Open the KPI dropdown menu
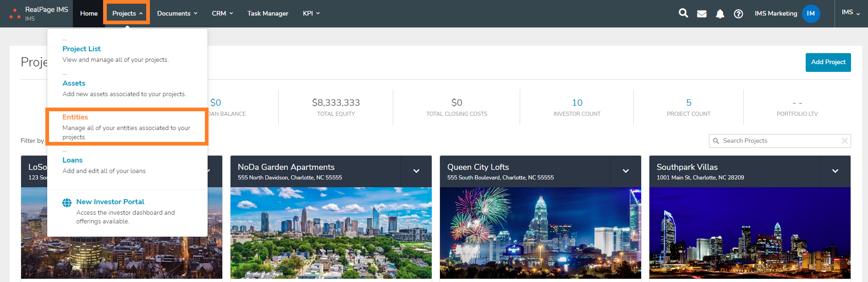Viewport: 868px width, 282px height. (x=311, y=14)
